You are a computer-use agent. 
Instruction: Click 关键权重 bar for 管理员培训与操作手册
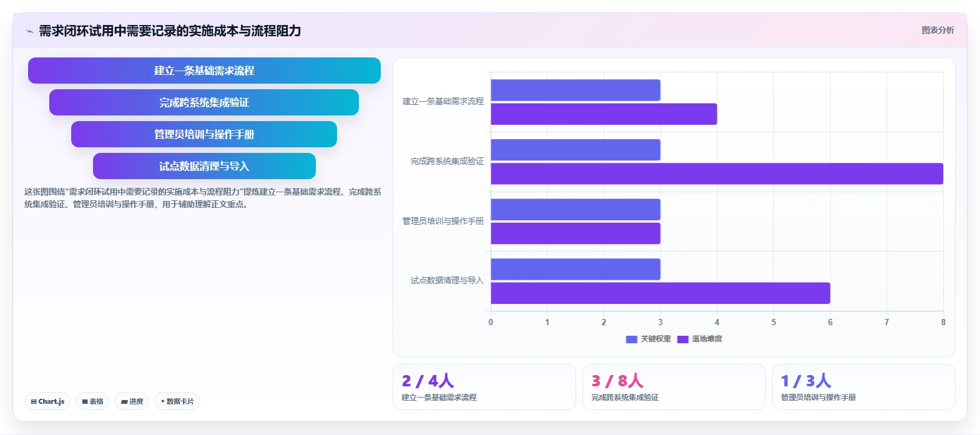pos(576,210)
